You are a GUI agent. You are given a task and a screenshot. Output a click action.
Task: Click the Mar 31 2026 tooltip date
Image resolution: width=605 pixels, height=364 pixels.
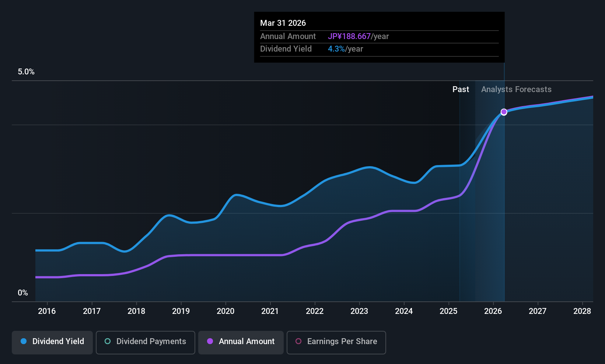pyautogui.click(x=283, y=23)
